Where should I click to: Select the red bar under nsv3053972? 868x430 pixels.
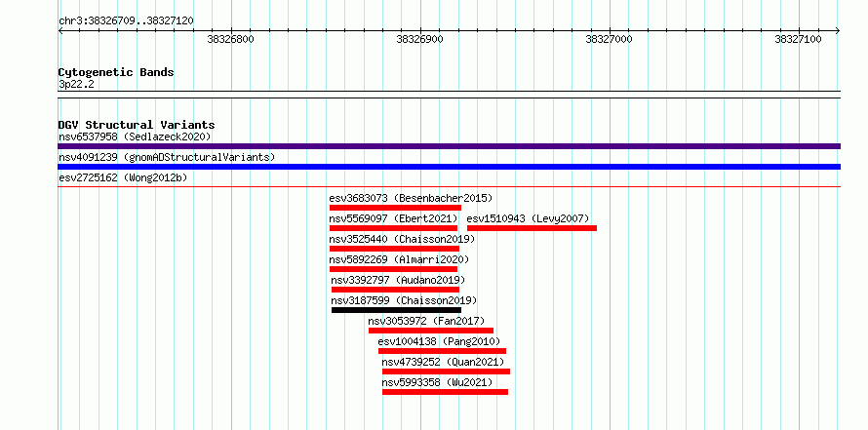pyautogui.click(x=431, y=331)
